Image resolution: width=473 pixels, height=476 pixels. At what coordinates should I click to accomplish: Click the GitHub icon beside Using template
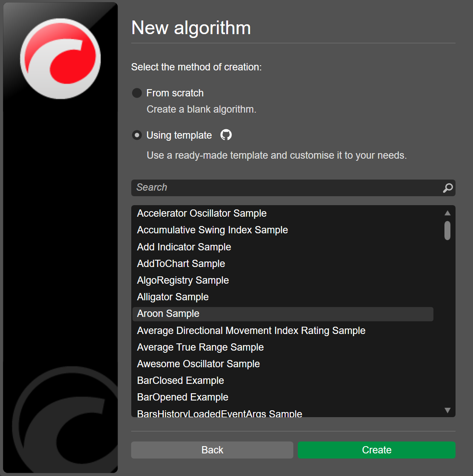[x=226, y=135]
